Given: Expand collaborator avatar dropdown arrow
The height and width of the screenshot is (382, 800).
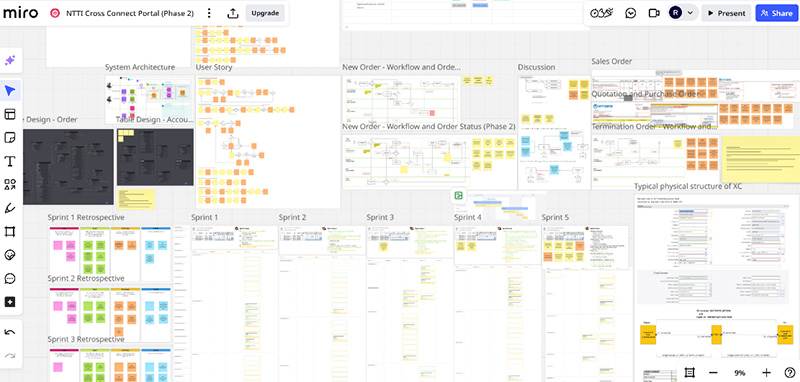Looking at the screenshot, I should 690,13.
